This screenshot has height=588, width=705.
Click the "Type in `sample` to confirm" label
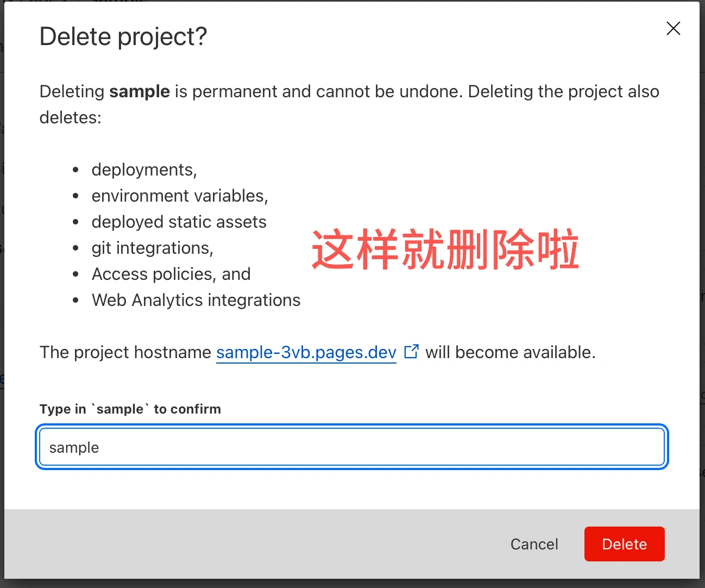pyautogui.click(x=130, y=409)
